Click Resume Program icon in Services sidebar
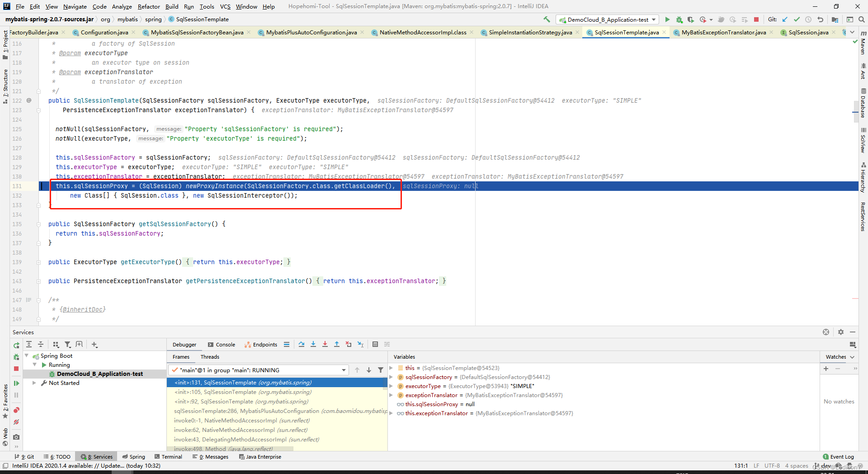This screenshot has width=868, height=474. [x=16, y=383]
